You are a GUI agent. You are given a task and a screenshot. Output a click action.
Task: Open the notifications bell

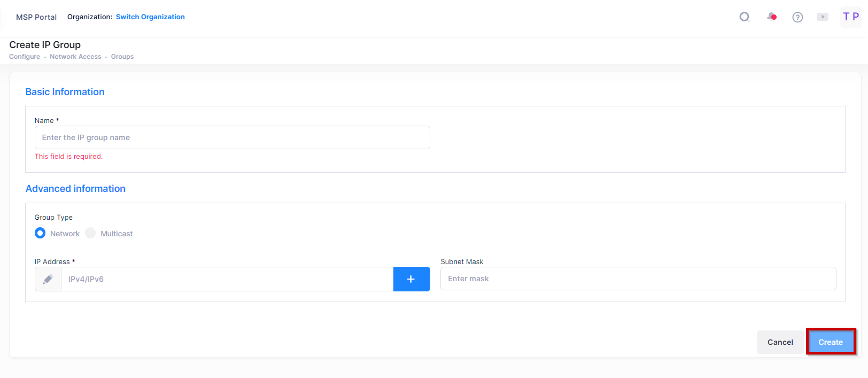[771, 17]
